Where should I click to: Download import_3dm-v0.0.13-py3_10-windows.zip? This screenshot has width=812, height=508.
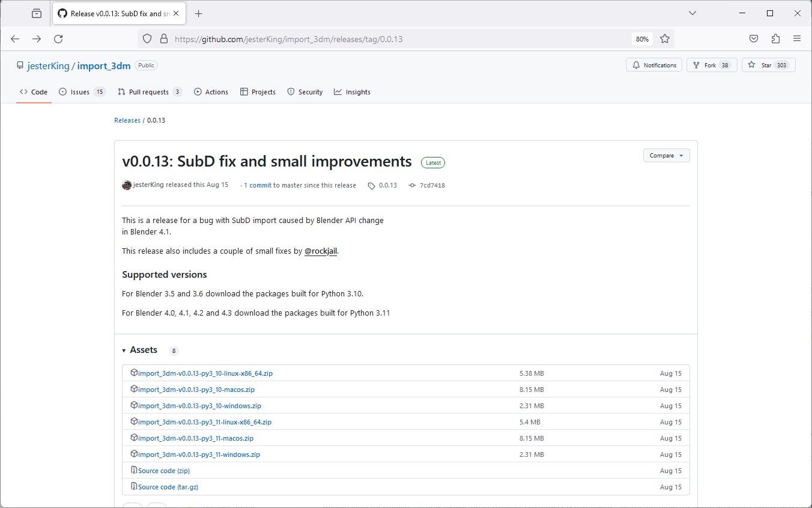[199, 406]
